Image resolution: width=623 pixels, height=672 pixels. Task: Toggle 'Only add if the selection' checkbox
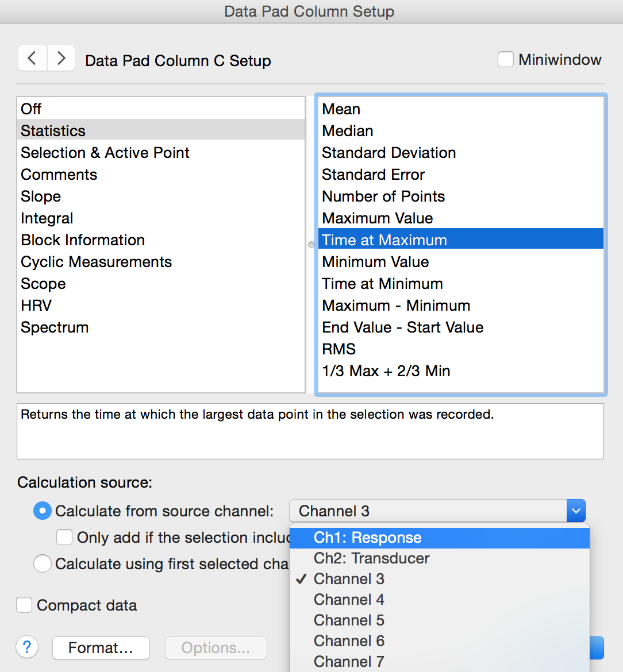tap(64, 538)
